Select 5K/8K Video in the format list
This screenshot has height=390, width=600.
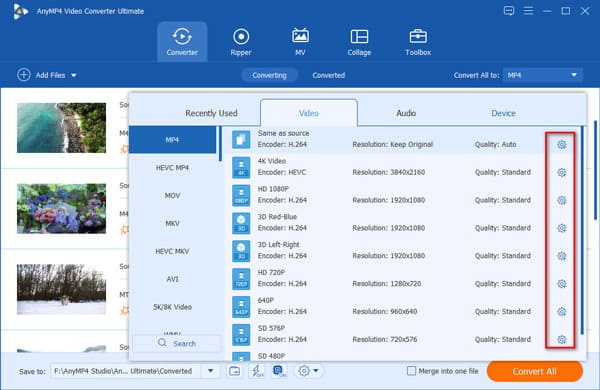[173, 307]
